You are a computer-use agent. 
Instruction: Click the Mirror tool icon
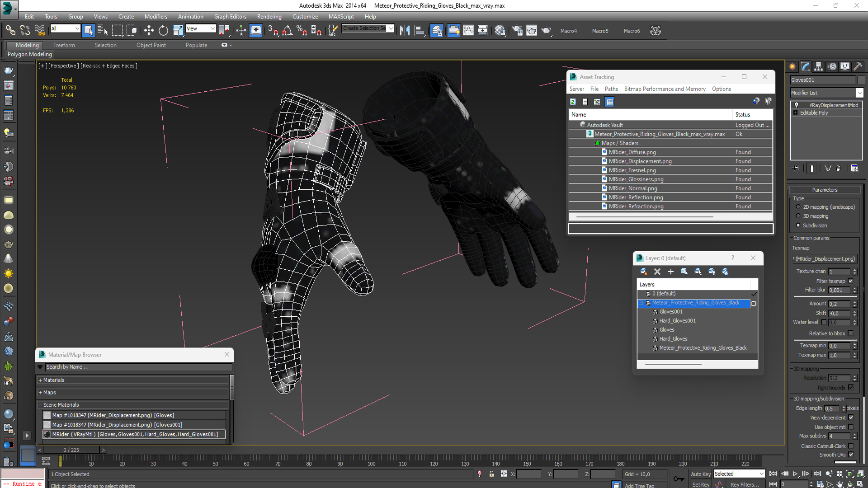point(405,31)
